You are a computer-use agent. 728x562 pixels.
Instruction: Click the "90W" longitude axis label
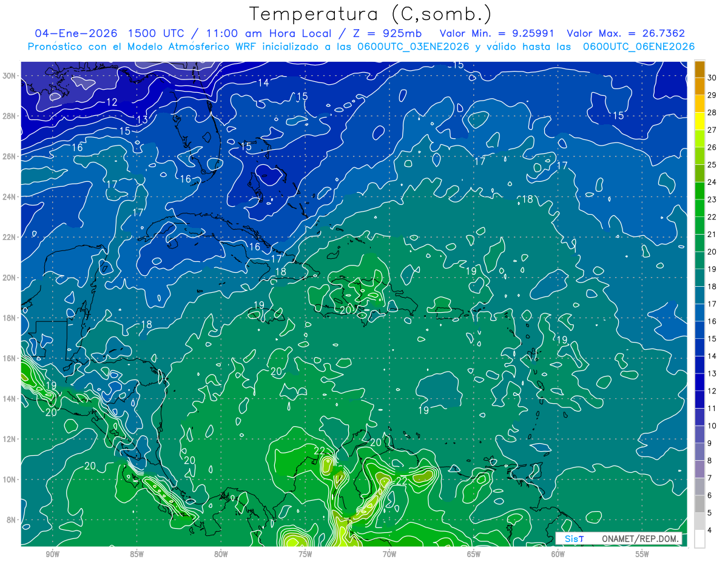[x=52, y=554]
